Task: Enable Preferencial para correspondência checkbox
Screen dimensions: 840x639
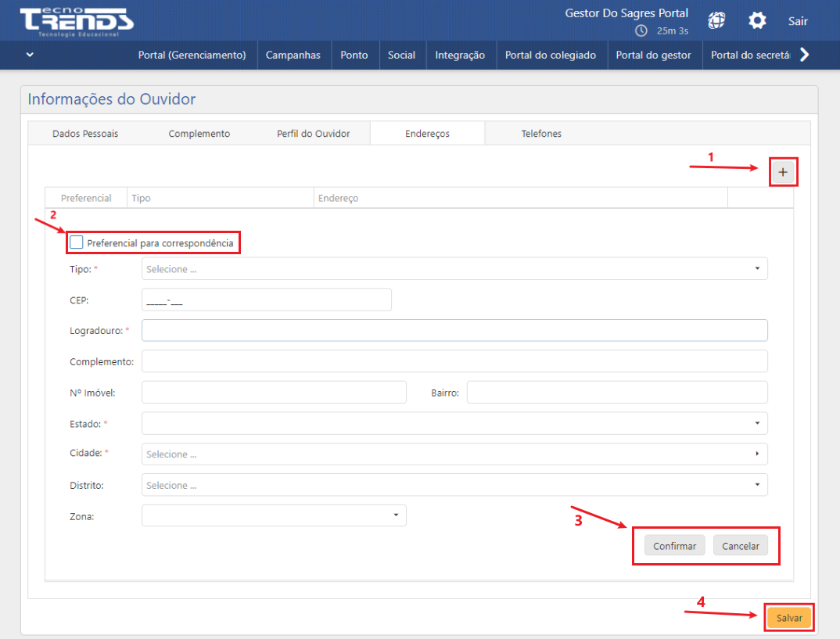Action: tap(77, 242)
